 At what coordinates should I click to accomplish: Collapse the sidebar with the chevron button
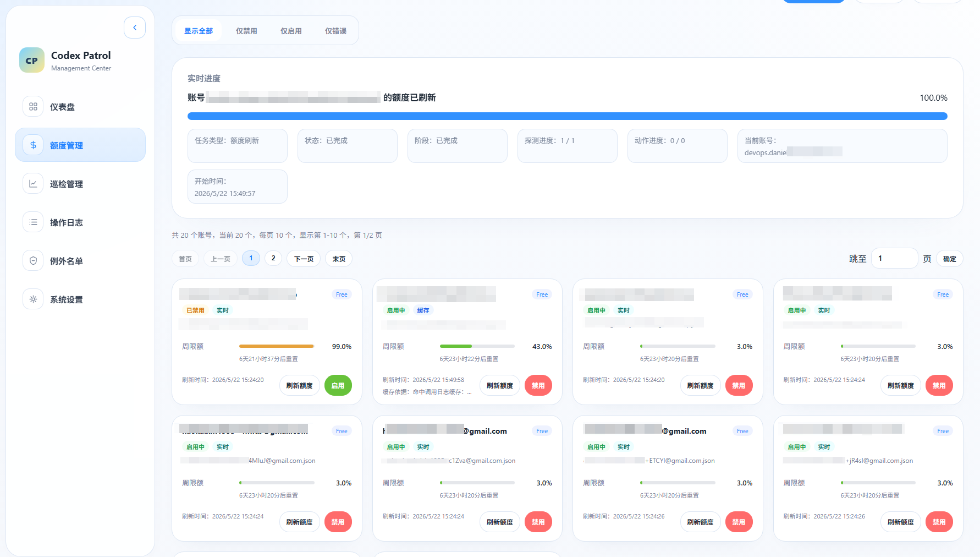135,28
